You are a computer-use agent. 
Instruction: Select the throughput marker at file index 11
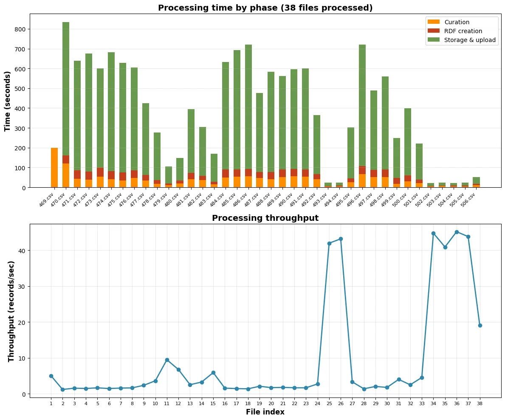coord(167,360)
